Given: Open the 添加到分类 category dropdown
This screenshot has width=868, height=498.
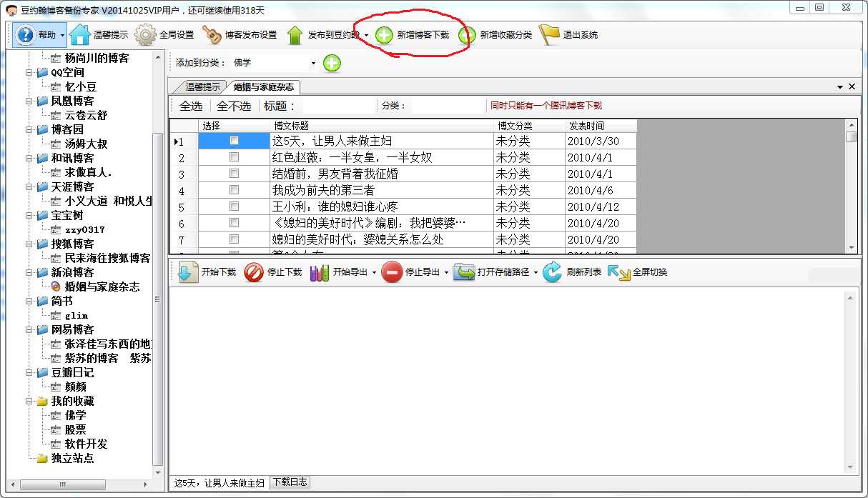Looking at the screenshot, I should [x=312, y=63].
